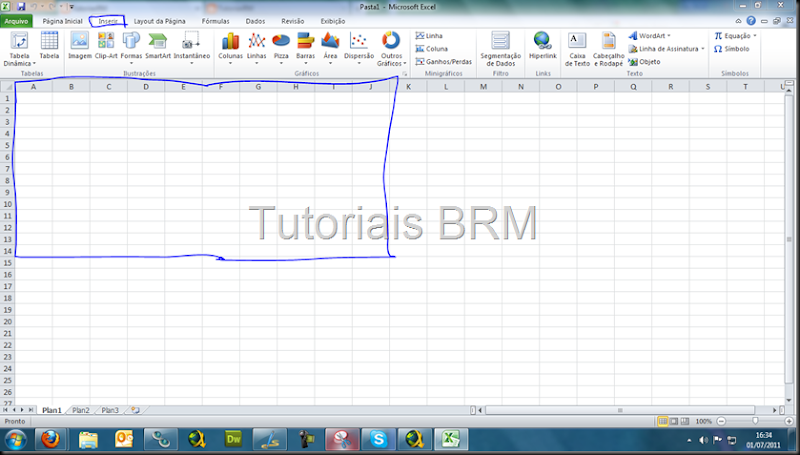Go to the first sheet arrow

(5, 410)
